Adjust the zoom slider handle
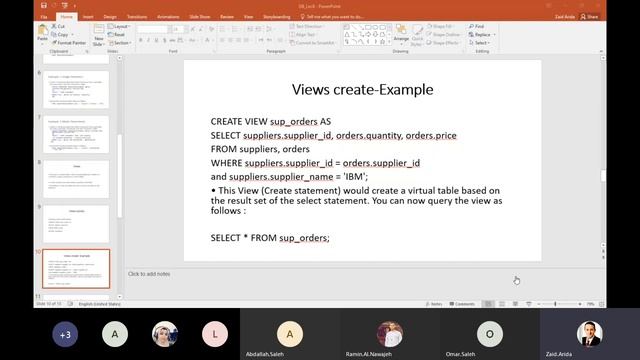Image resolution: width=640 pixels, height=360 pixels. (555, 304)
